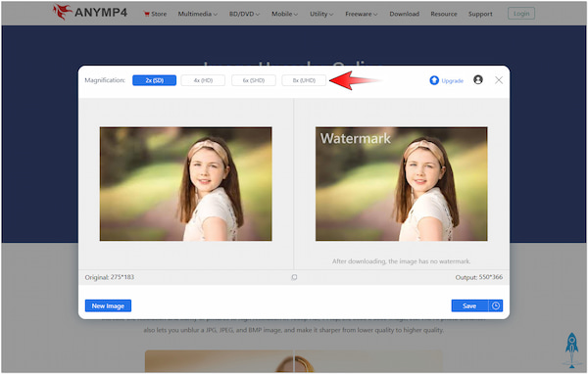Close the upscaler dialog

[x=499, y=80]
